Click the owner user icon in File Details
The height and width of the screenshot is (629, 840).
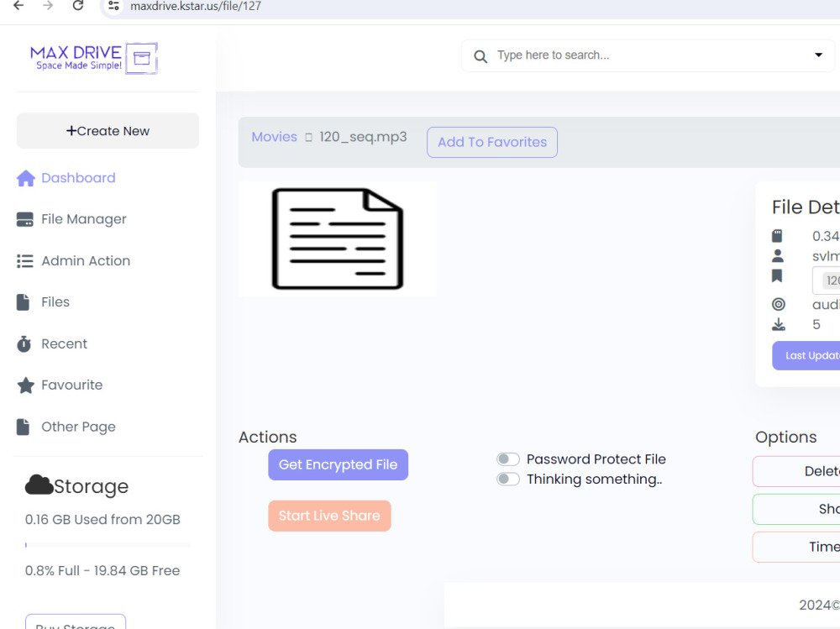pos(777,256)
